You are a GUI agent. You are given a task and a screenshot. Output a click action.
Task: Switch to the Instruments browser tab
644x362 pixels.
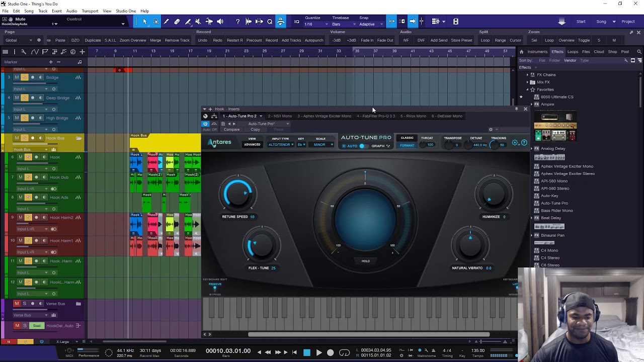(x=537, y=52)
